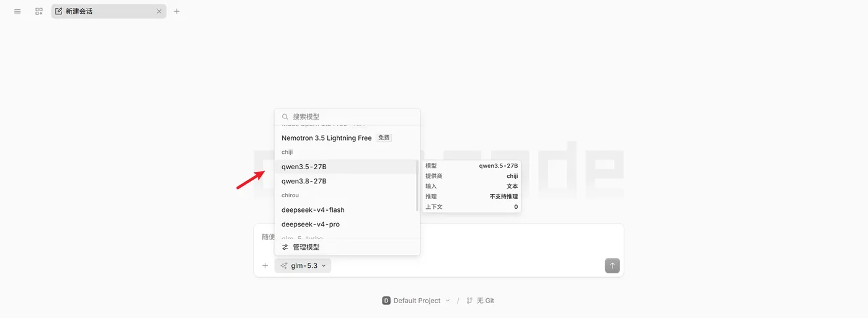Focus the 搜索模型 search field
The image size is (868, 318).
(x=347, y=117)
